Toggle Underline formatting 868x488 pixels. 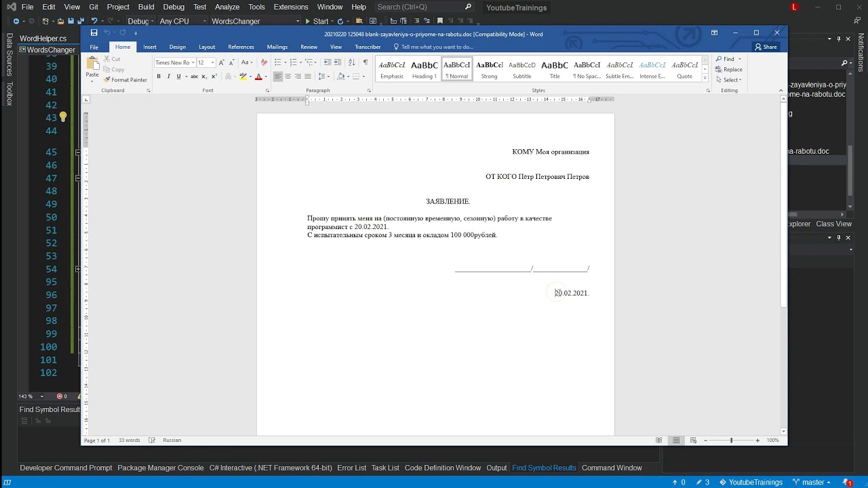point(178,77)
